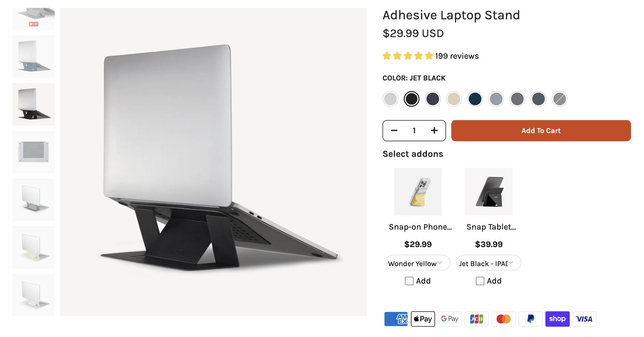Click the Apple Pay payment icon

point(423,319)
